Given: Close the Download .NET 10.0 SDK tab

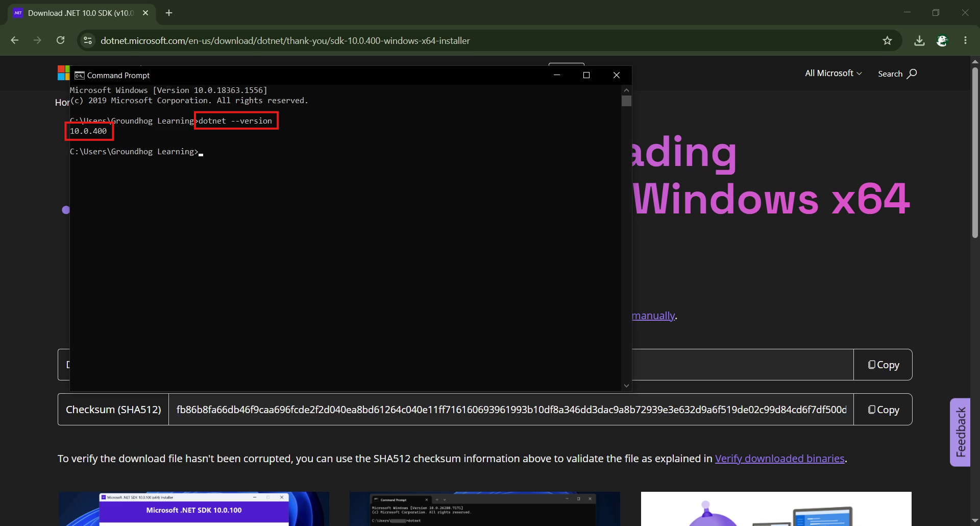Looking at the screenshot, I should click(145, 13).
